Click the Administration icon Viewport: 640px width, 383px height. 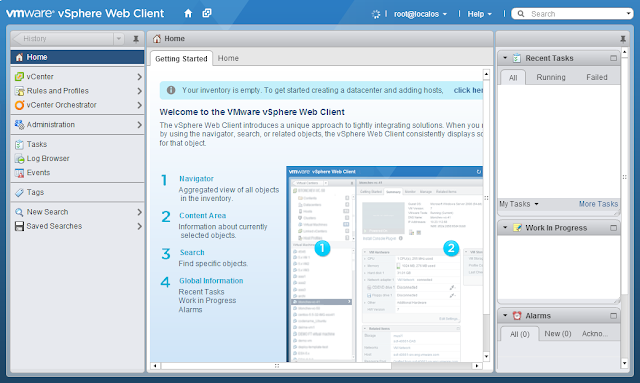pyautogui.click(x=19, y=125)
